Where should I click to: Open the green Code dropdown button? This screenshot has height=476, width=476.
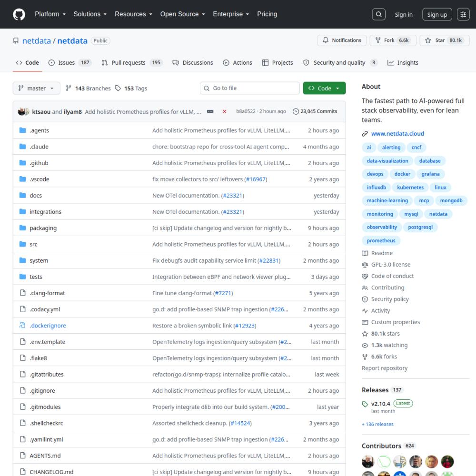324,89
